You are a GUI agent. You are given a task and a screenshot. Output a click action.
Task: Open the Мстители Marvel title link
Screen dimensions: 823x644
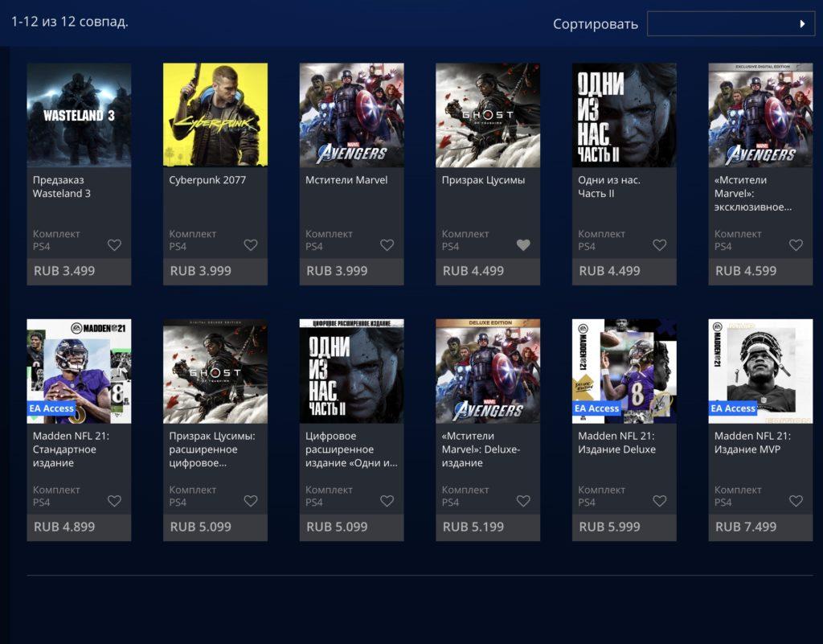pos(346,180)
